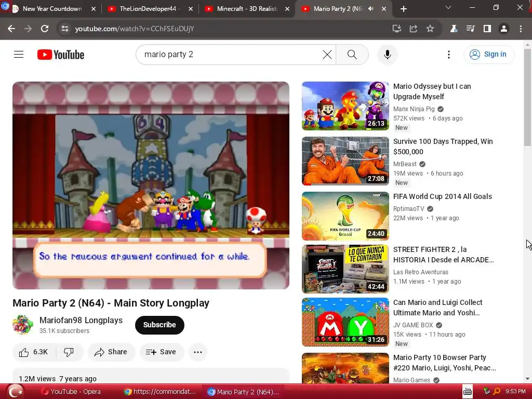This screenshot has width=532, height=399.
Task: Reload the page
Action: [x=45, y=29]
